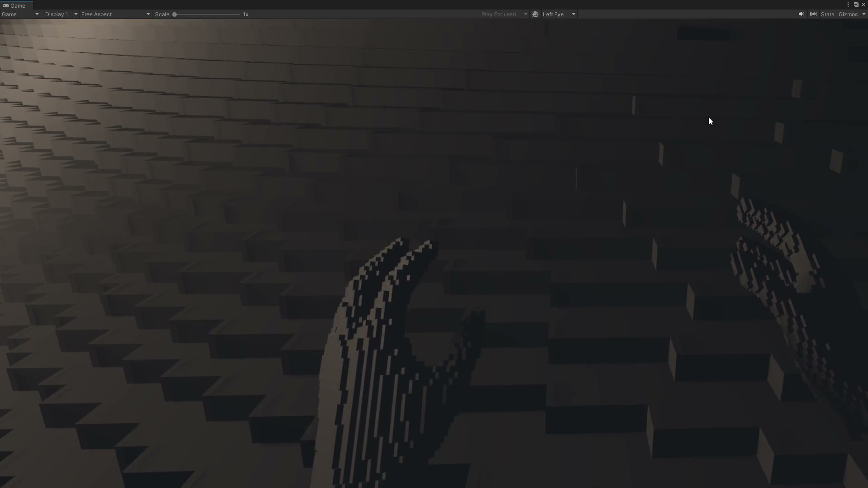868x488 pixels.
Task: Click the gamepad icon on the Game tab
Action: (6, 5)
